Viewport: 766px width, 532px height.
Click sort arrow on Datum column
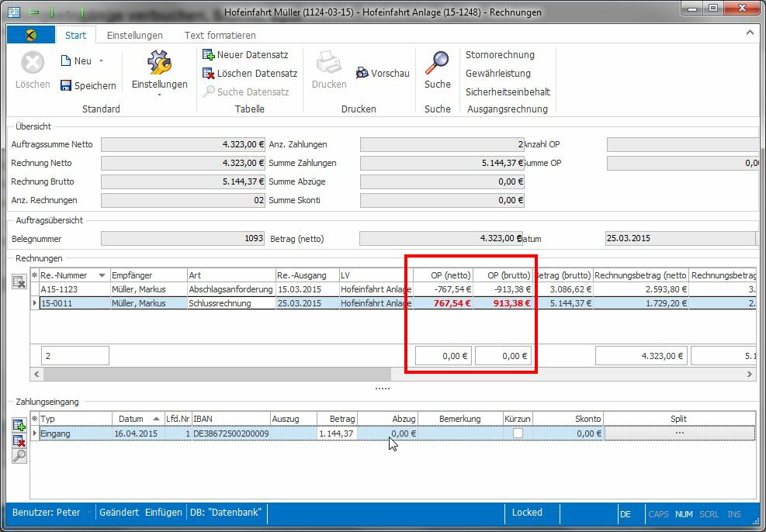(156, 419)
